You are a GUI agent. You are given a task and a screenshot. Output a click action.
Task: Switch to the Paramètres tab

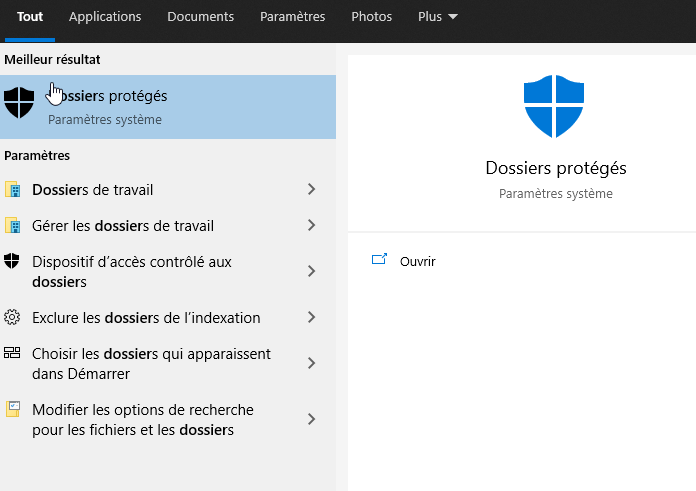[292, 17]
